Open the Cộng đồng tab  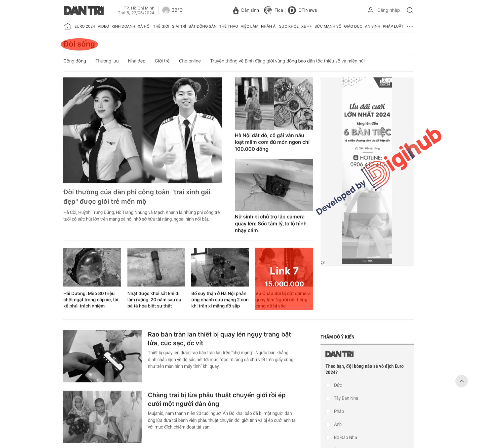pos(75,61)
